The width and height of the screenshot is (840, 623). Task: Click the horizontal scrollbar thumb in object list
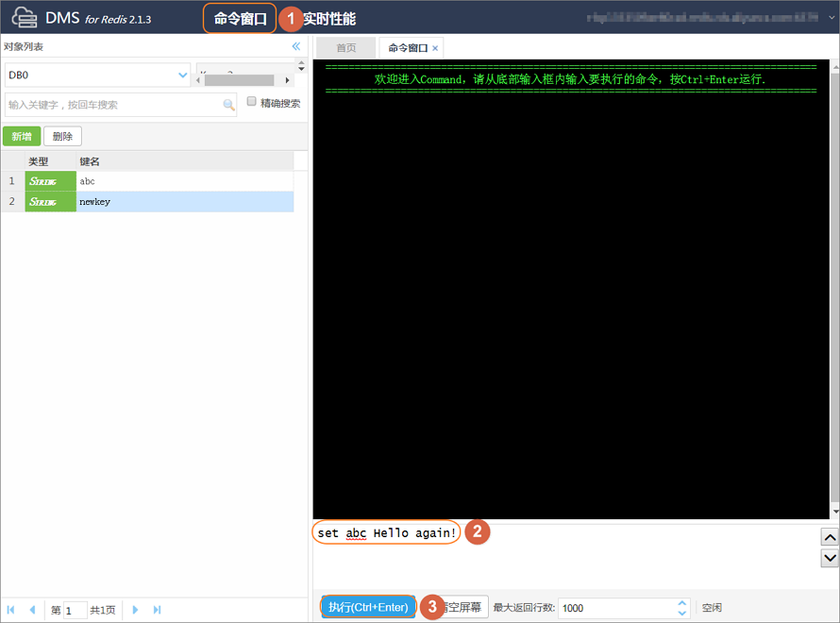[x=239, y=80]
